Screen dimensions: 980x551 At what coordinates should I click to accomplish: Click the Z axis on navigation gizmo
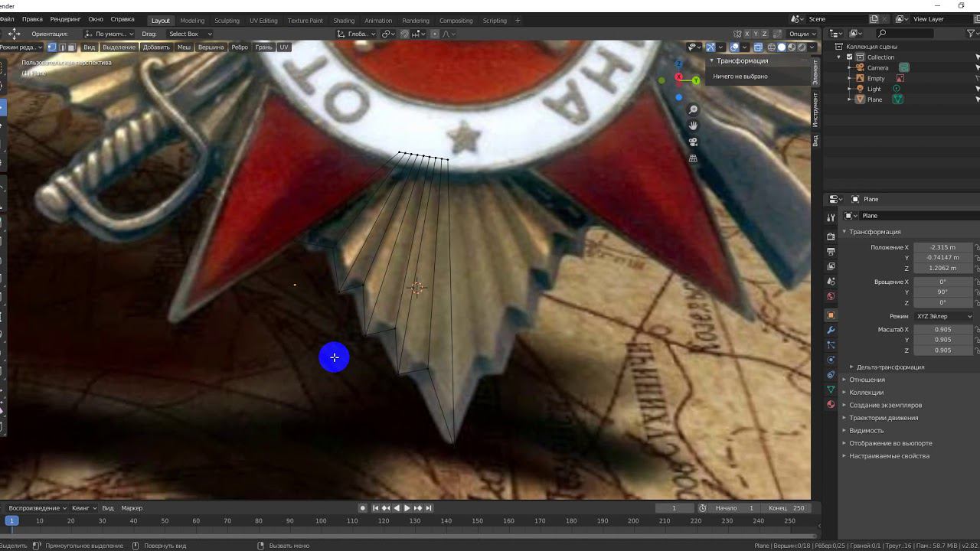click(x=678, y=64)
